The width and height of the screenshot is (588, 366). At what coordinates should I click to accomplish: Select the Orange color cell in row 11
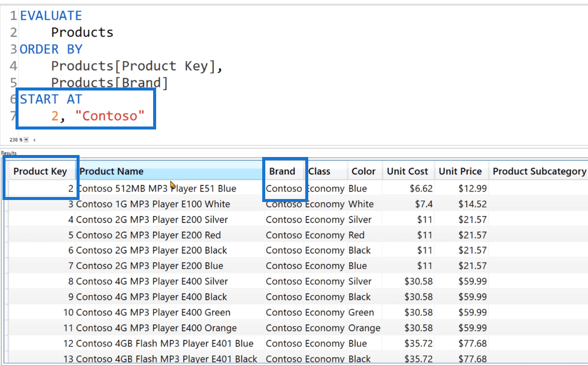tap(364, 328)
